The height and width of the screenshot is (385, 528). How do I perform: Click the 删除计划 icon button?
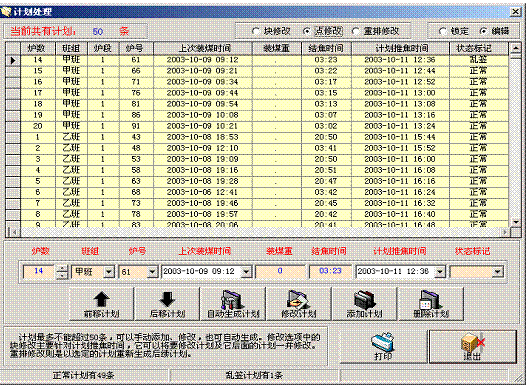tap(431, 304)
